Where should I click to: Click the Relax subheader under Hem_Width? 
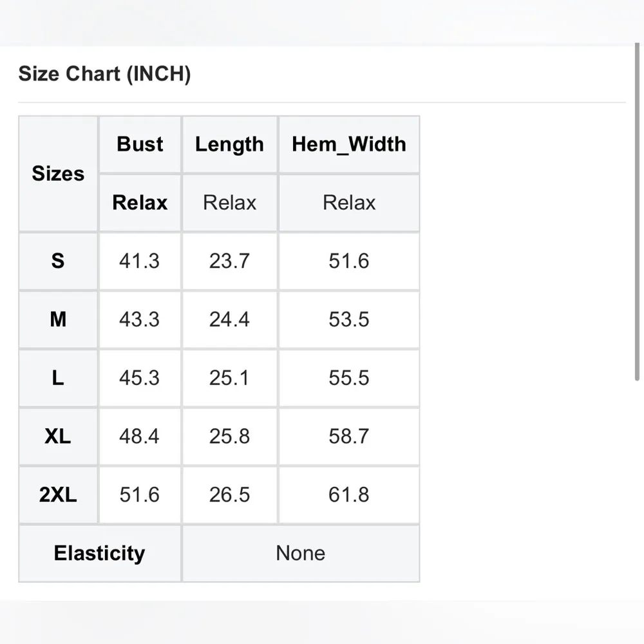click(x=348, y=203)
